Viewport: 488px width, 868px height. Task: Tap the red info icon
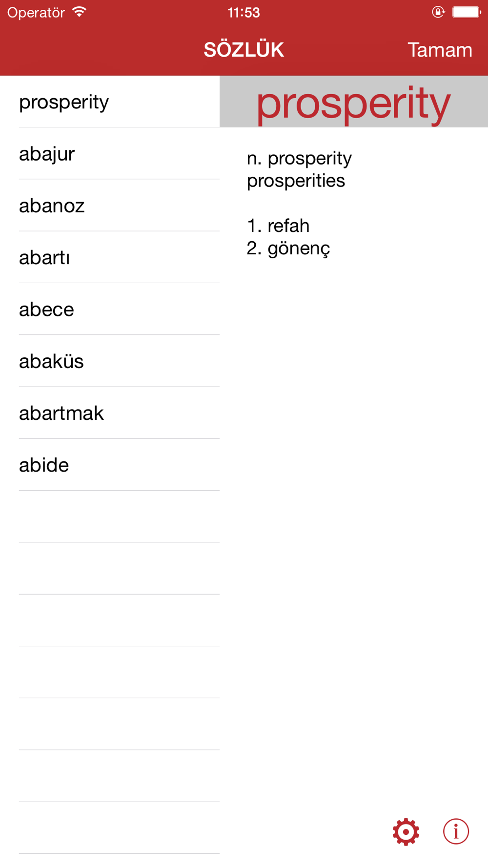tap(456, 831)
